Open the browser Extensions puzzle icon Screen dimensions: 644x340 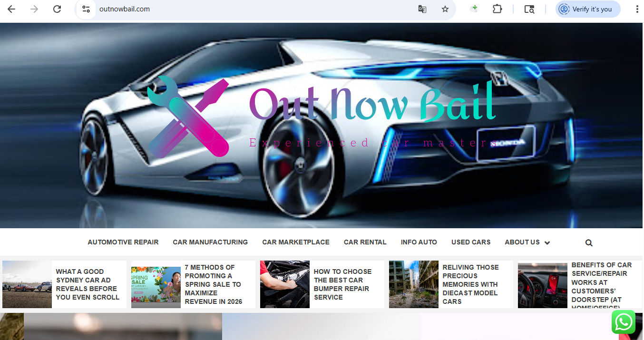tap(497, 9)
